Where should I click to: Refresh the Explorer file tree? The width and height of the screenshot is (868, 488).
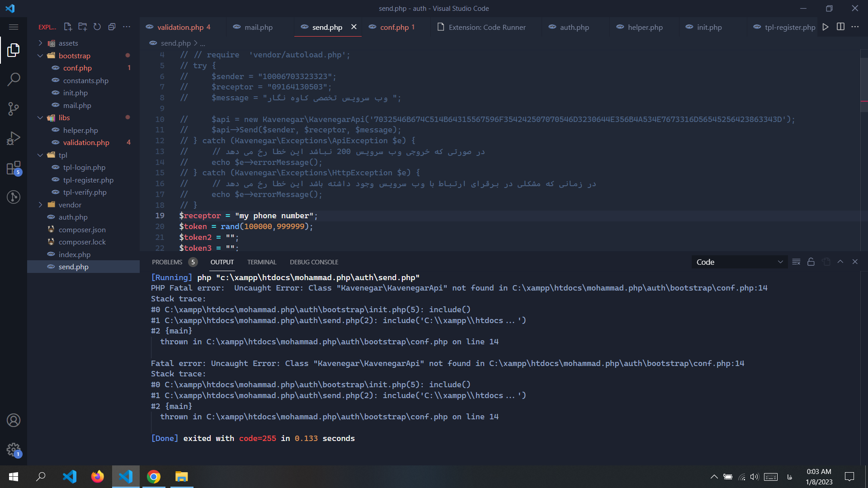[97, 27]
